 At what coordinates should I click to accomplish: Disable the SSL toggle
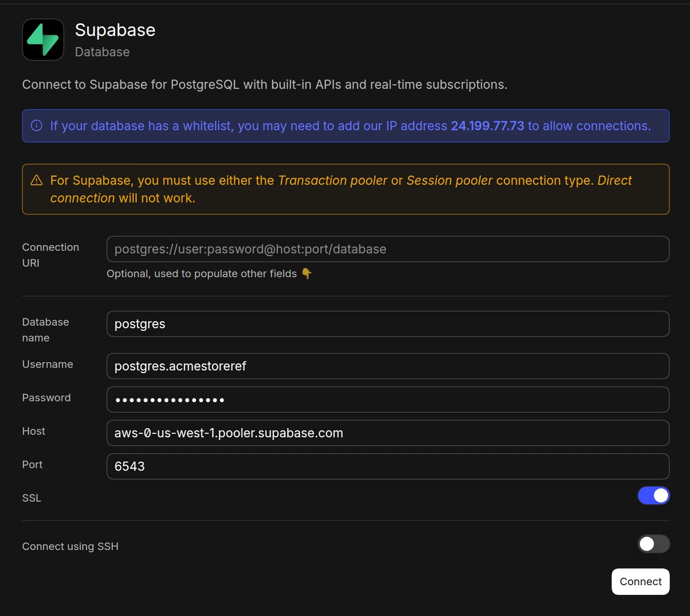(653, 495)
